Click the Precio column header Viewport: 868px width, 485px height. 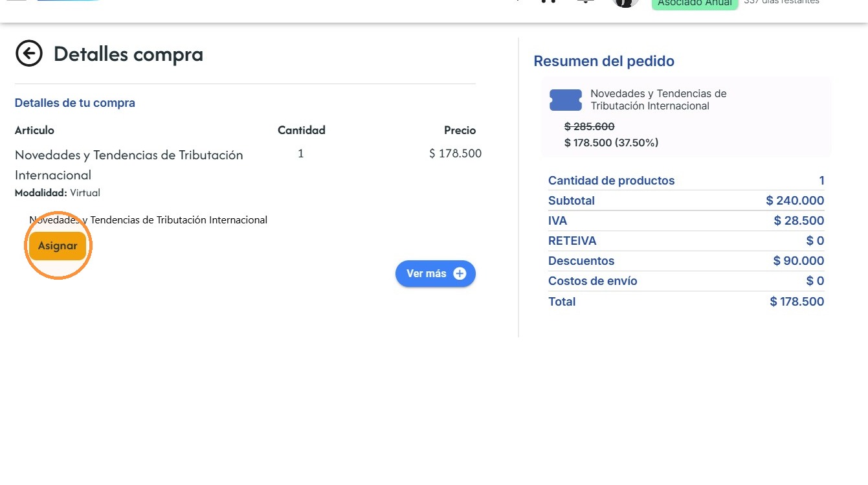coord(460,130)
